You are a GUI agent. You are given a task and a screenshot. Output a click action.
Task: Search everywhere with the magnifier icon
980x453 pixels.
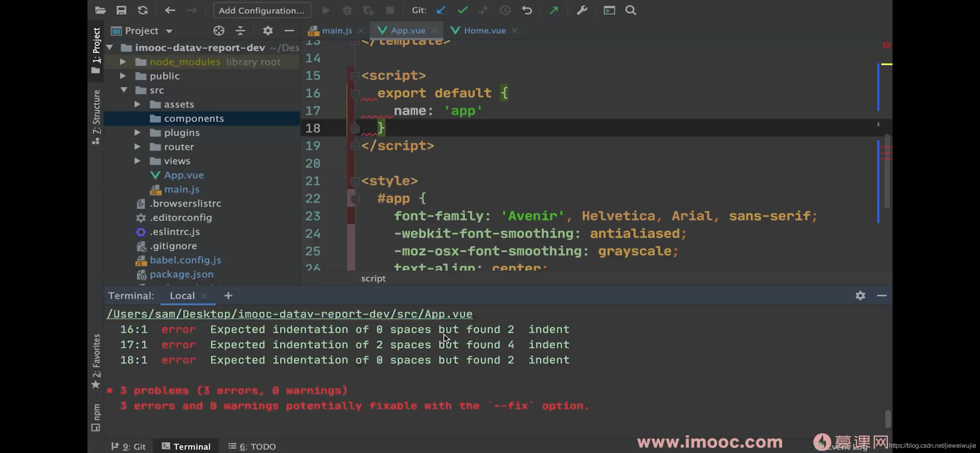[x=631, y=10]
